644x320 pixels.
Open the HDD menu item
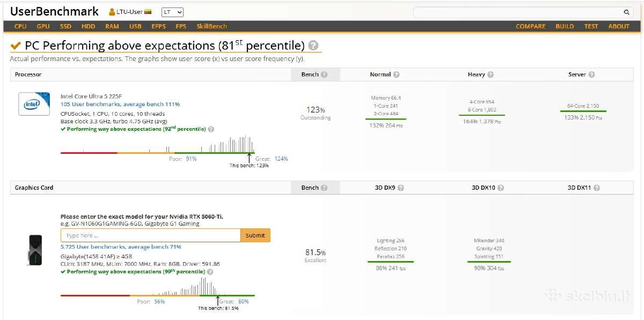[x=89, y=26]
